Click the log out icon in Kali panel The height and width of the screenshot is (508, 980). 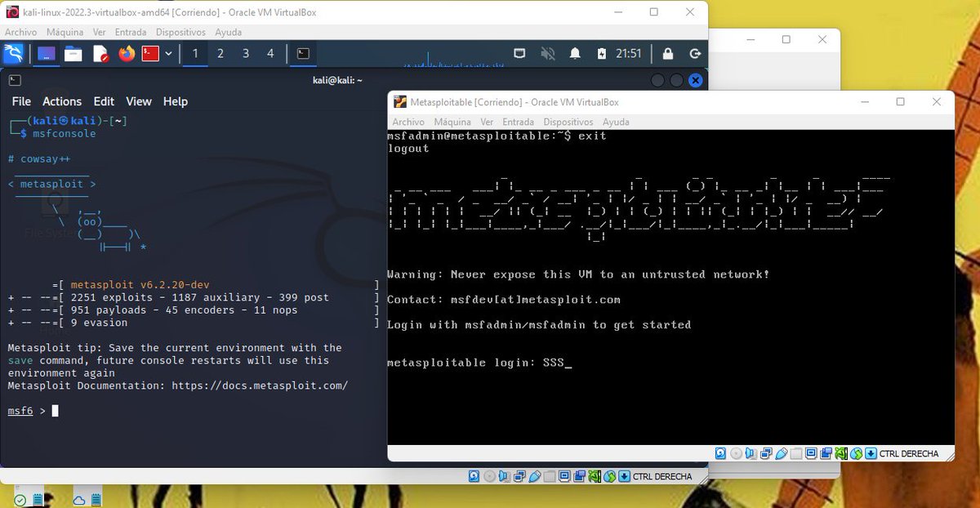(x=695, y=54)
